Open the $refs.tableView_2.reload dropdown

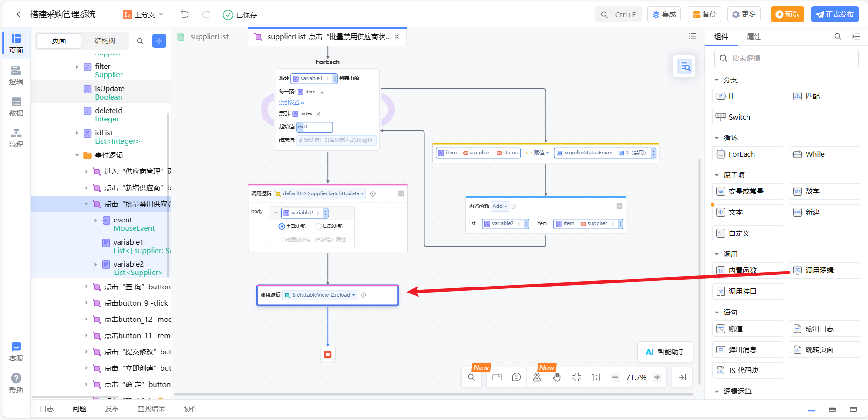pos(320,295)
